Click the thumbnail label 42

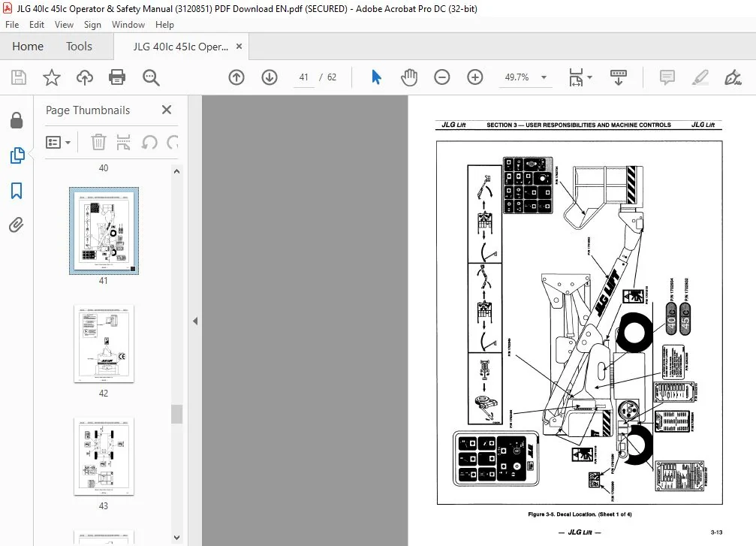103,393
